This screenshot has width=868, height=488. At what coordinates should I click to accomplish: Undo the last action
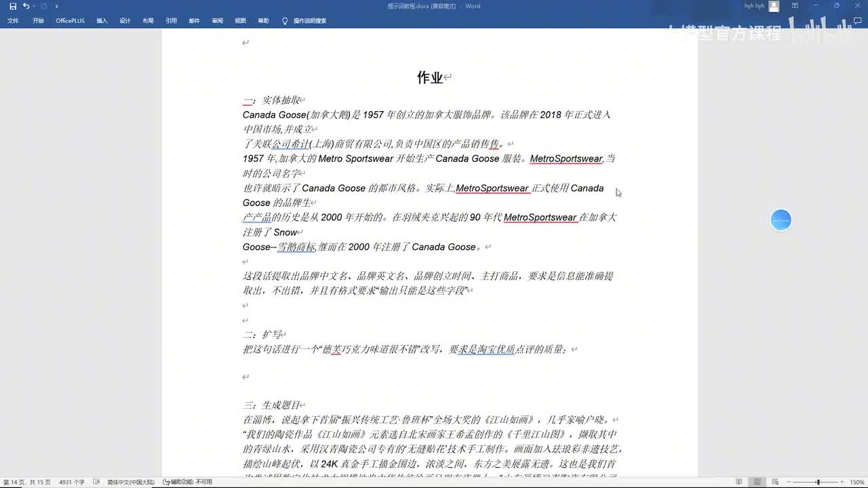(x=26, y=6)
